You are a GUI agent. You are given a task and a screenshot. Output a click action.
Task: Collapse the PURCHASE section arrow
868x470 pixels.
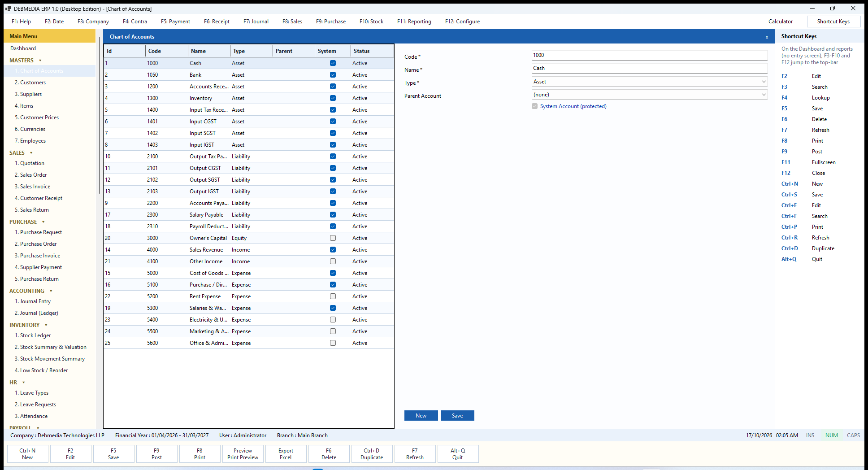pyautogui.click(x=43, y=222)
